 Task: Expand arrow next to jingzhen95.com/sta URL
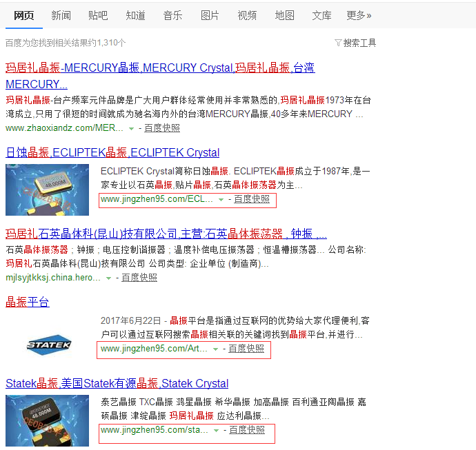216,431
